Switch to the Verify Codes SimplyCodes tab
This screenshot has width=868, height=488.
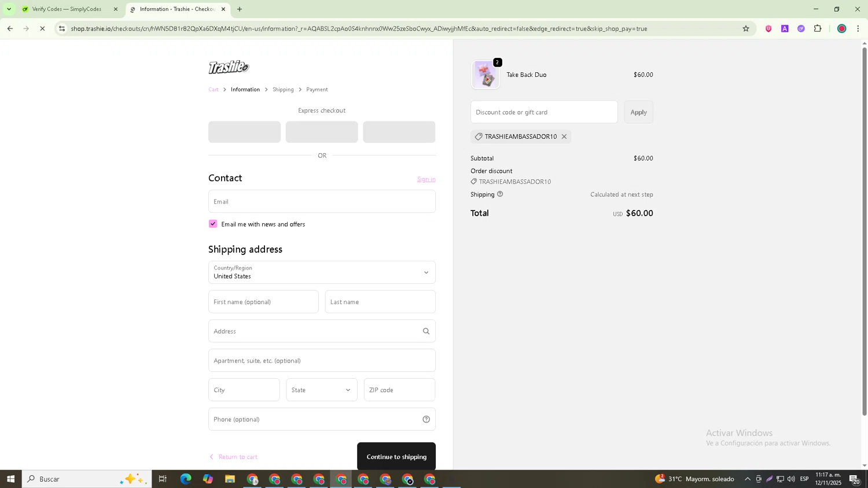(x=67, y=9)
